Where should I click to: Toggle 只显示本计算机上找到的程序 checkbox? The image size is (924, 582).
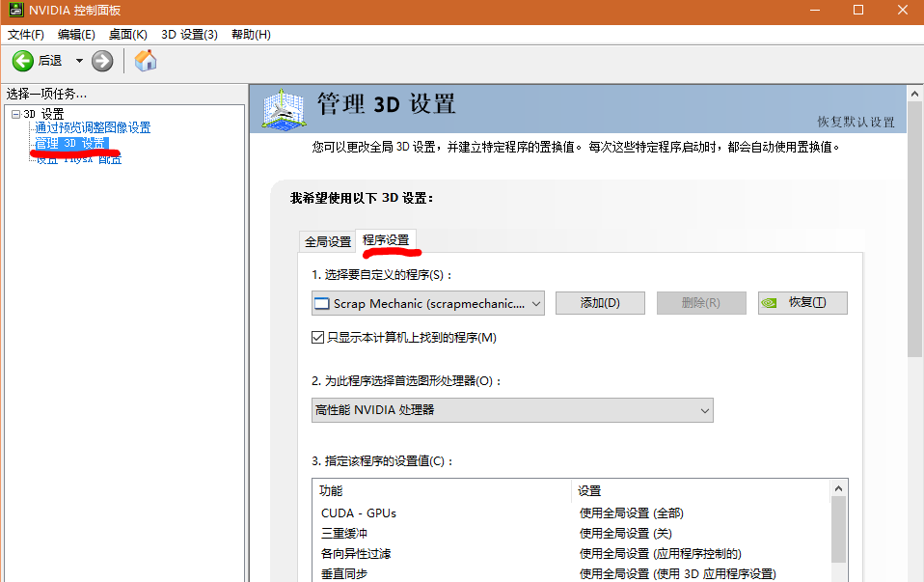(317, 337)
